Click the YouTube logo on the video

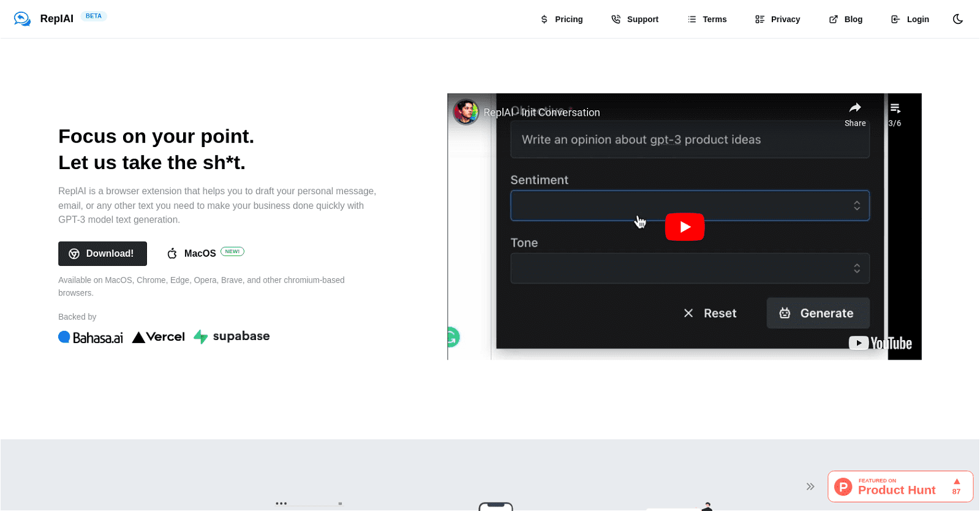point(880,343)
